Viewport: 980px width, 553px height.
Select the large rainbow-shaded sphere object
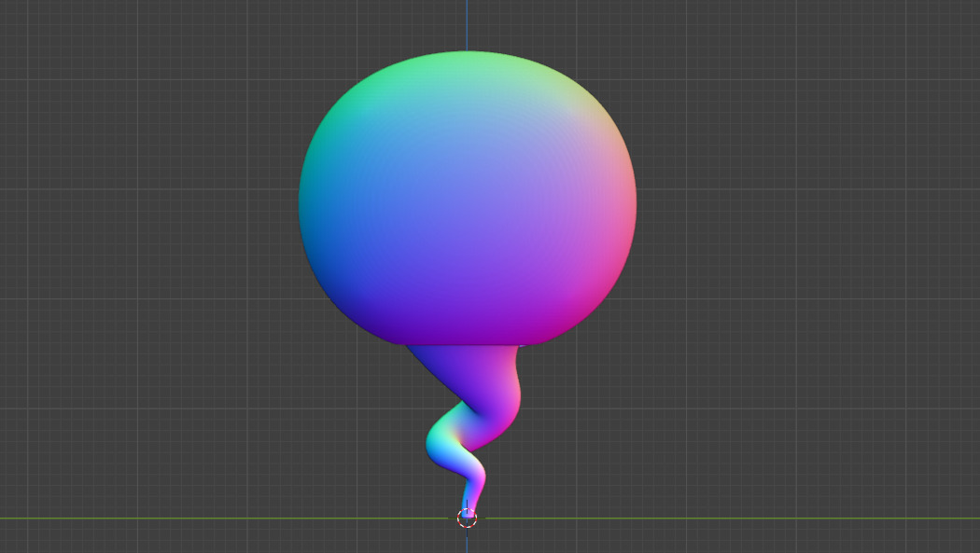[468, 198]
